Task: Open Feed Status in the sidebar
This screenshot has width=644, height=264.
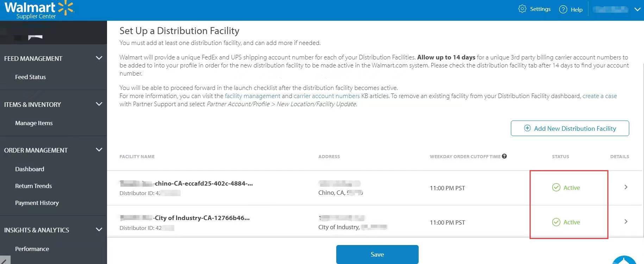Action: 30,77
